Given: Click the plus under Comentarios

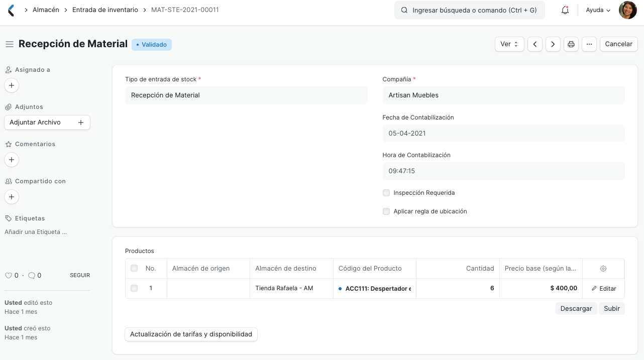Looking at the screenshot, I should pyautogui.click(x=12, y=160).
